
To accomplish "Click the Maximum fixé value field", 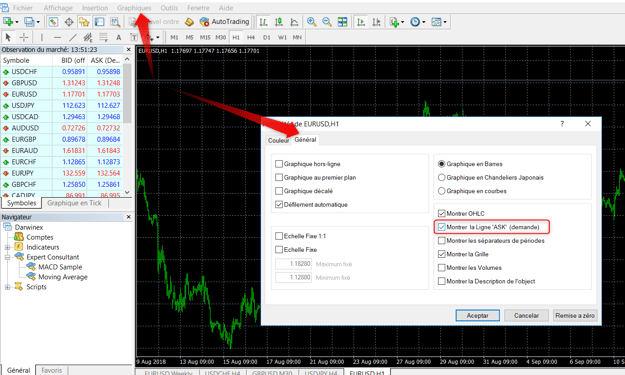I will (x=293, y=264).
